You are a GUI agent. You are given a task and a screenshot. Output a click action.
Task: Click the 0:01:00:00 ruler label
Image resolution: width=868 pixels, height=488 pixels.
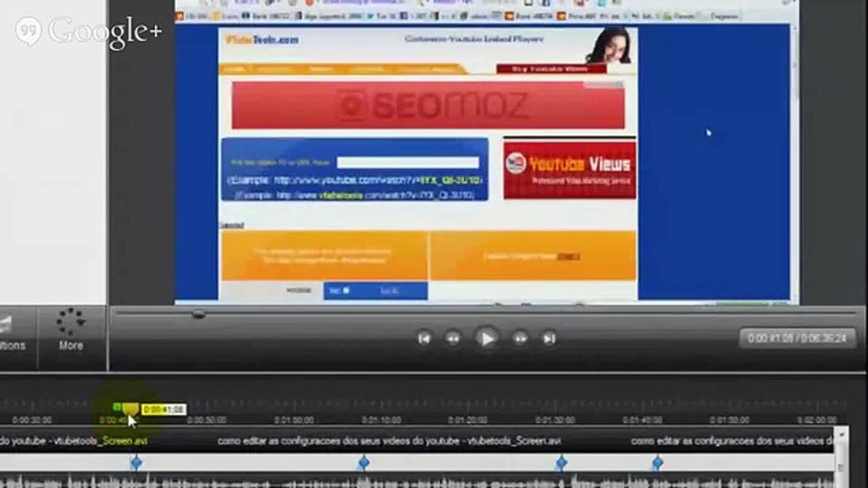[x=294, y=420]
